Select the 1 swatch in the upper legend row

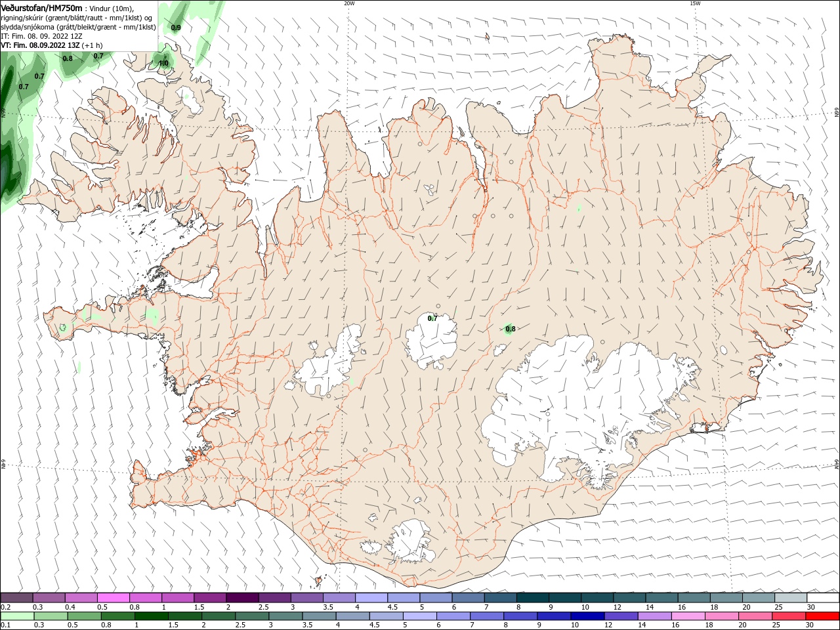click(x=178, y=597)
